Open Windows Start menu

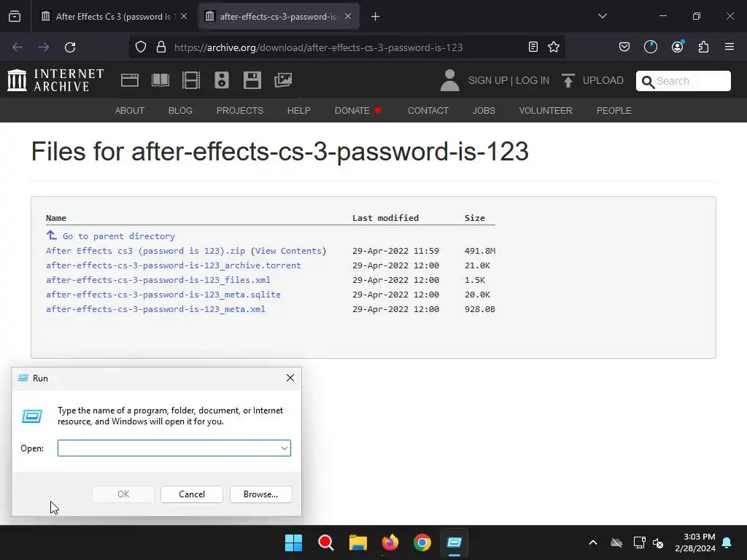[x=293, y=542]
